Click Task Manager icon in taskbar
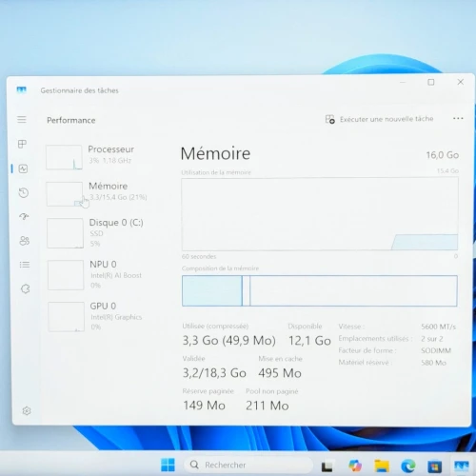Image resolution: width=476 pixels, height=476 pixels. pyautogui.click(x=462, y=466)
